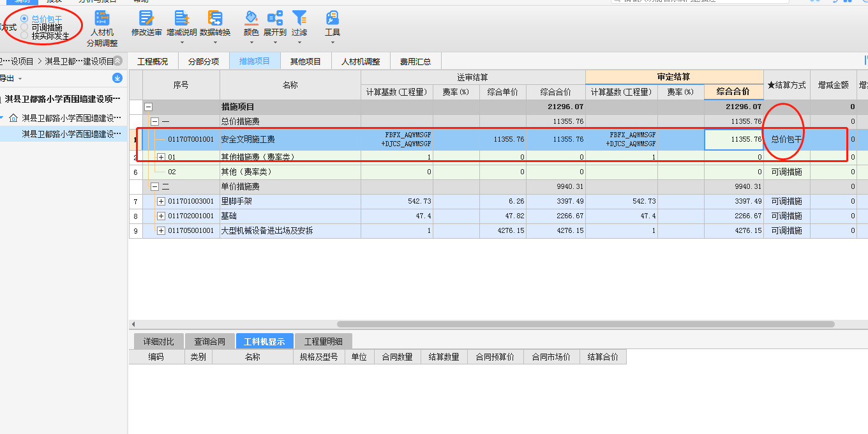The height and width of the screenshot is (434, 868).
Task: Collapse breadcrumb bar with double-chevron icon
Action: click(x=117, y=61)
